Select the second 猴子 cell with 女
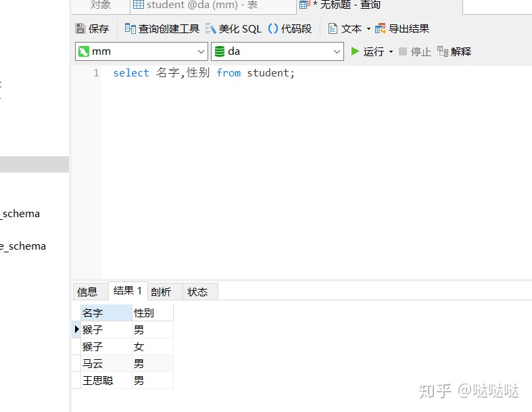532x412 pixels. pyautogui.click(x=106, y=346)
